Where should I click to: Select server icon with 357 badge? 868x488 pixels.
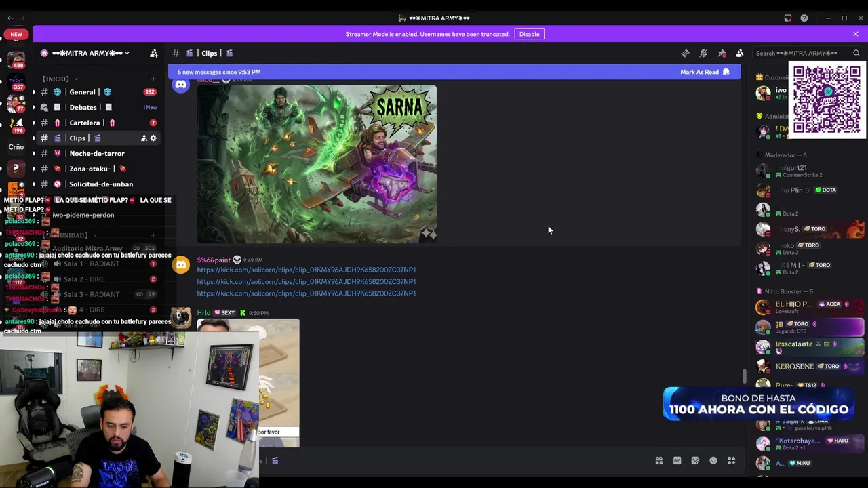16,83
